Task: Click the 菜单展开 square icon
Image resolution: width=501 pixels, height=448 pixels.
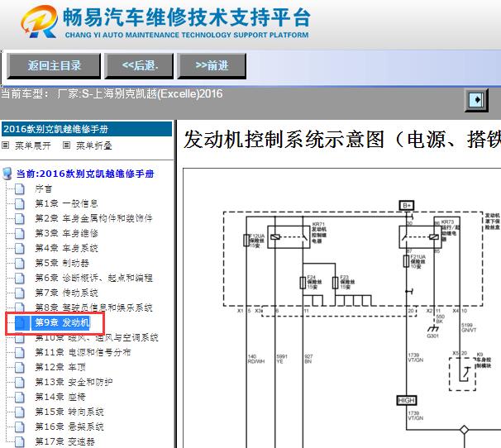Action: click(6, 145)
